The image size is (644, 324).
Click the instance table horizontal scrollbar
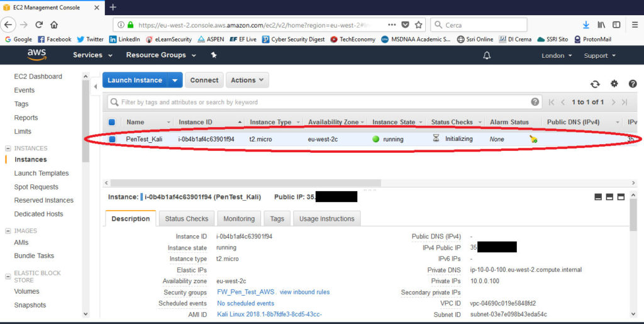click(246, 182)
